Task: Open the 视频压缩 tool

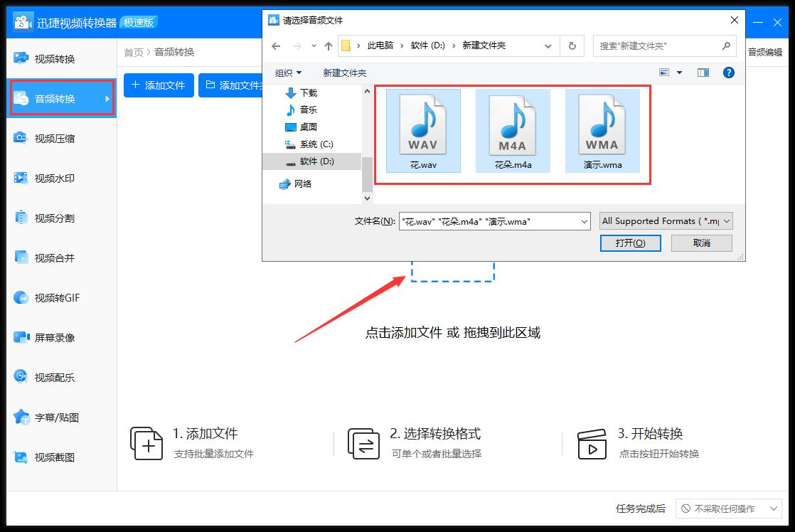Action: [50, 139]
